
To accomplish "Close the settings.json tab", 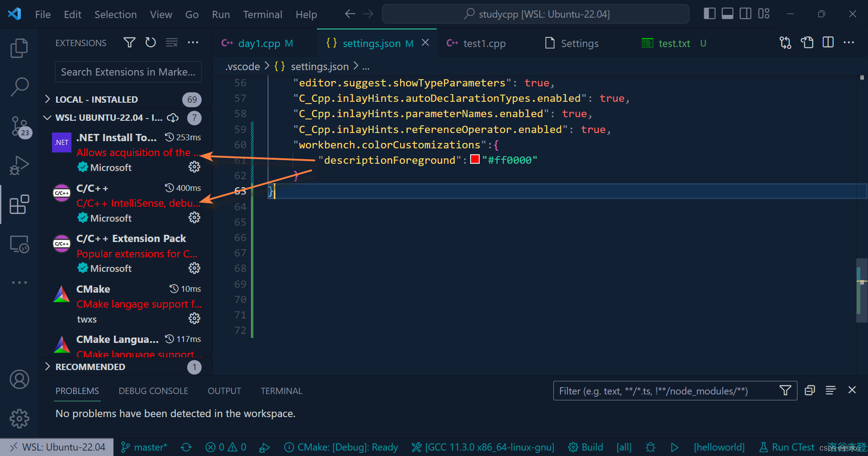I will pyautogui.click(x=425, y=43).
